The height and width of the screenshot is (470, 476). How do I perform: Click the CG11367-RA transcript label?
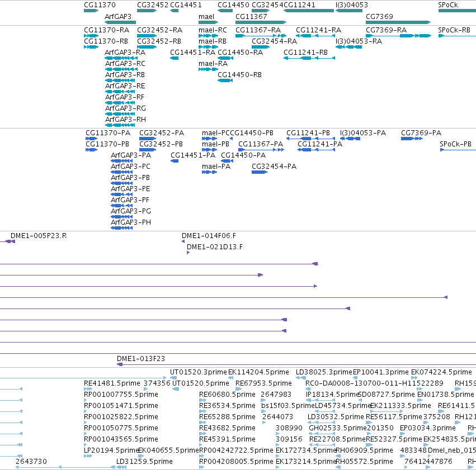258,30
